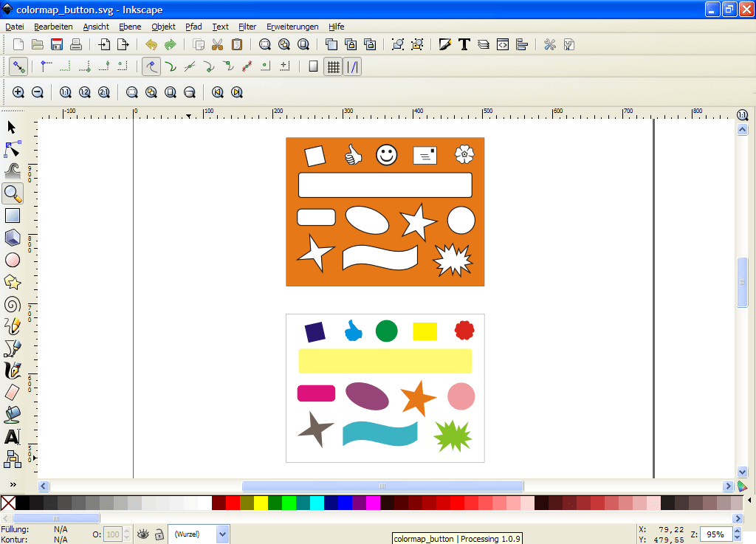Click palette menu arrow at right
This screenshot has height=544, width=756.
coord(750,500)
